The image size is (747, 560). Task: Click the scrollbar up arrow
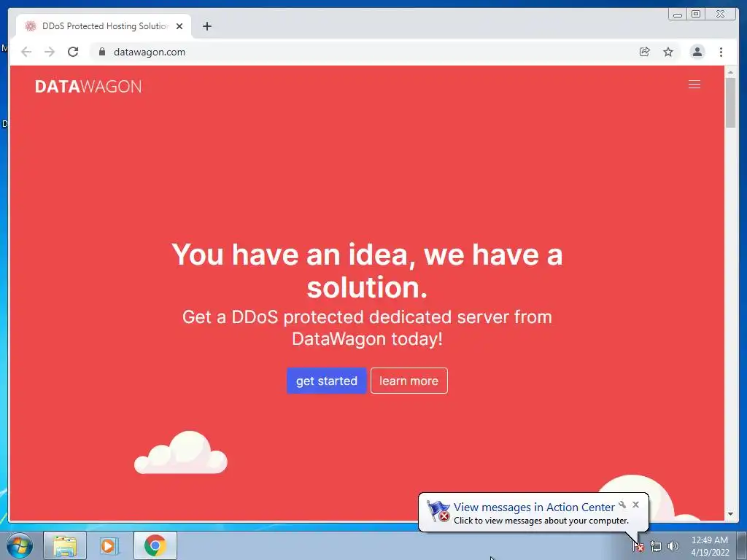tap(730, 72)
